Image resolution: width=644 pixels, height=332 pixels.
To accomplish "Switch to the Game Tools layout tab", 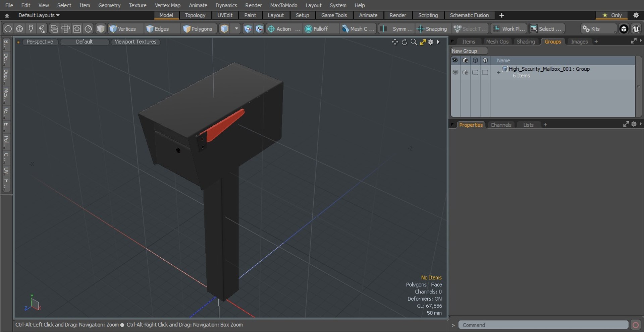I will 334,15.
